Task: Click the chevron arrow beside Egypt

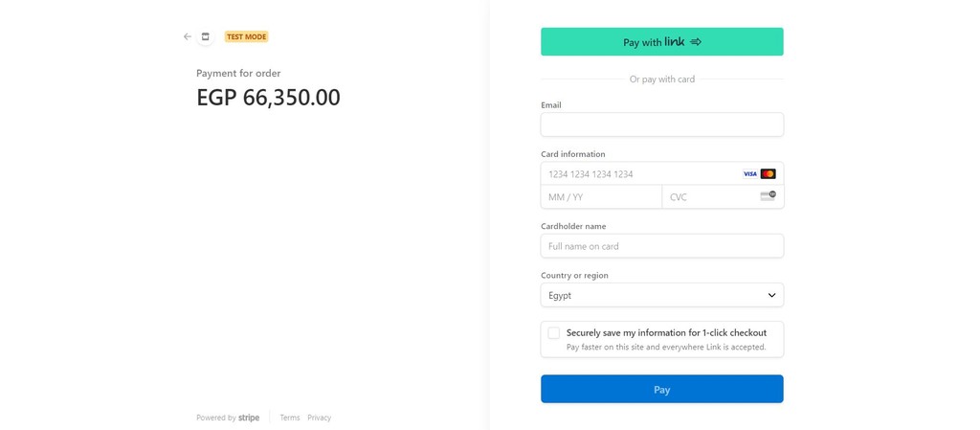Action: [x=772, y=296]
